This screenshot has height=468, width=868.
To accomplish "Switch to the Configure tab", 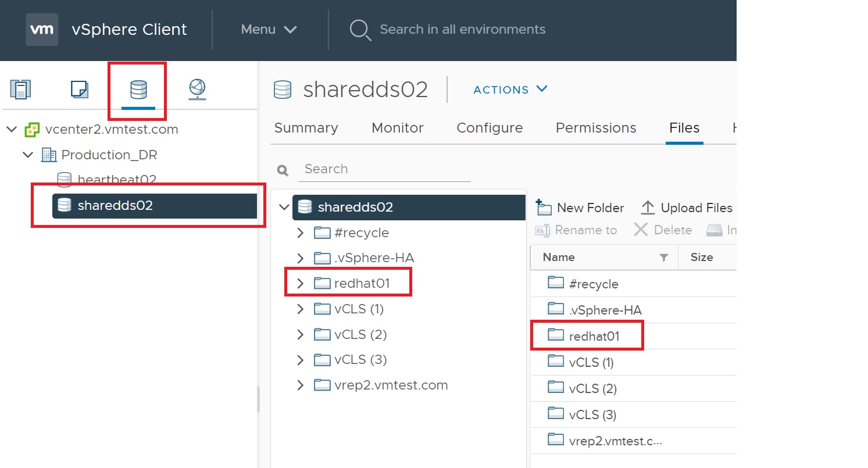I will [x=490, y=128].
